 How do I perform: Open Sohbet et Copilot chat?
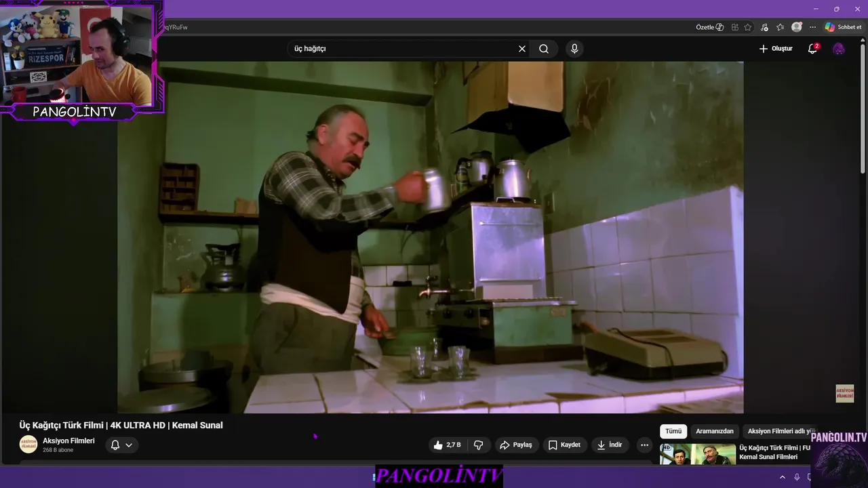point(843,27)
